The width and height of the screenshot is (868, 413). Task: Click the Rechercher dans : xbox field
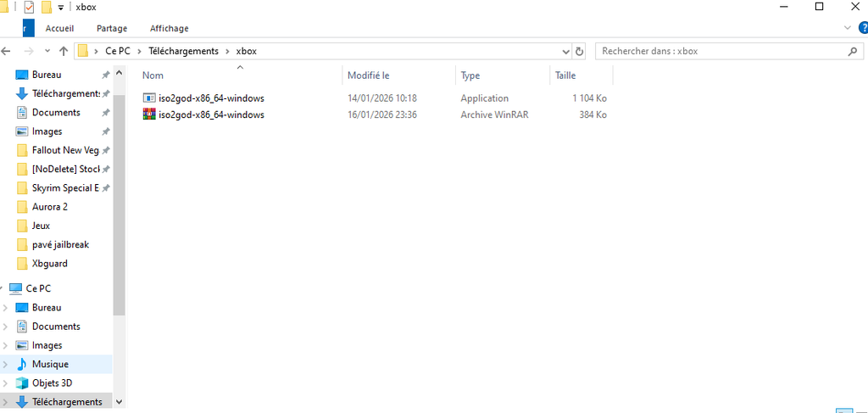click(x=721, y=51)
